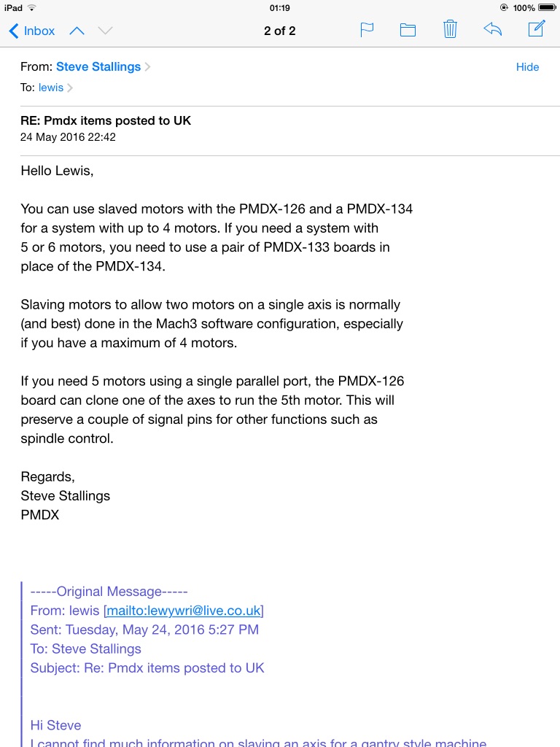The image size is (560, 747).
Task: Tap the battery icon in status bar
Action: (x=547, y=7)
